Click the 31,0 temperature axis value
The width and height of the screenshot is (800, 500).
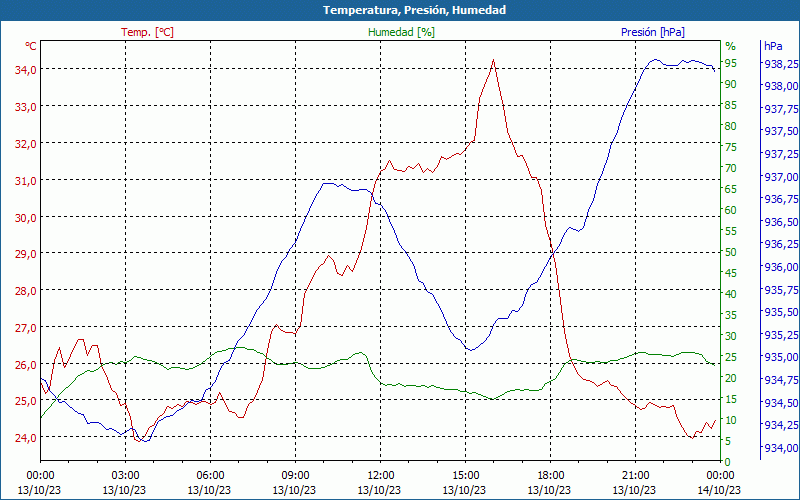(26, 181)
